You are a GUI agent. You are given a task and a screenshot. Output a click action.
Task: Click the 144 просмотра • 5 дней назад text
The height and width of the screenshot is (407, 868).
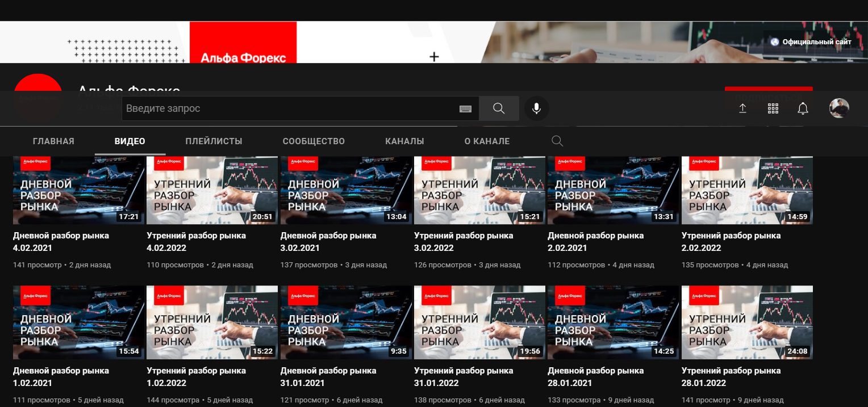[x=199, y=400]
